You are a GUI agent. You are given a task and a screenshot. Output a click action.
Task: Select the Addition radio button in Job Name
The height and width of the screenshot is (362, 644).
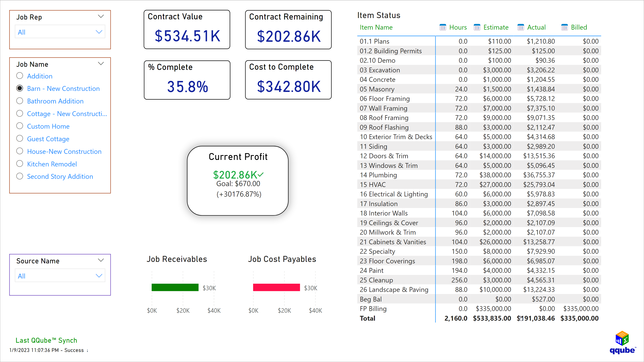[20, 76]
